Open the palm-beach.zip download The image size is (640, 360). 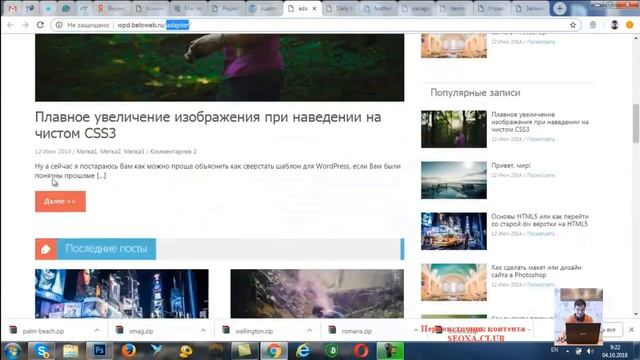coord(43,331)
